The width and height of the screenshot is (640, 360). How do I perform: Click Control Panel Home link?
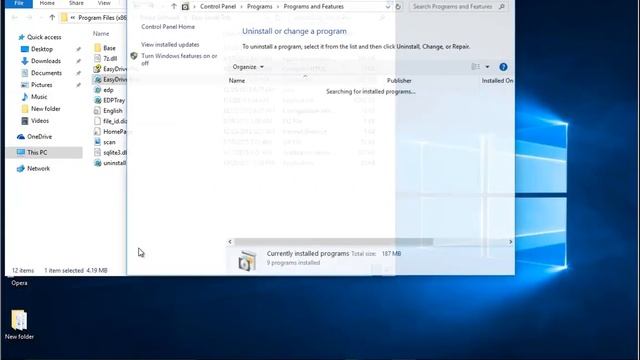point(168,27)
